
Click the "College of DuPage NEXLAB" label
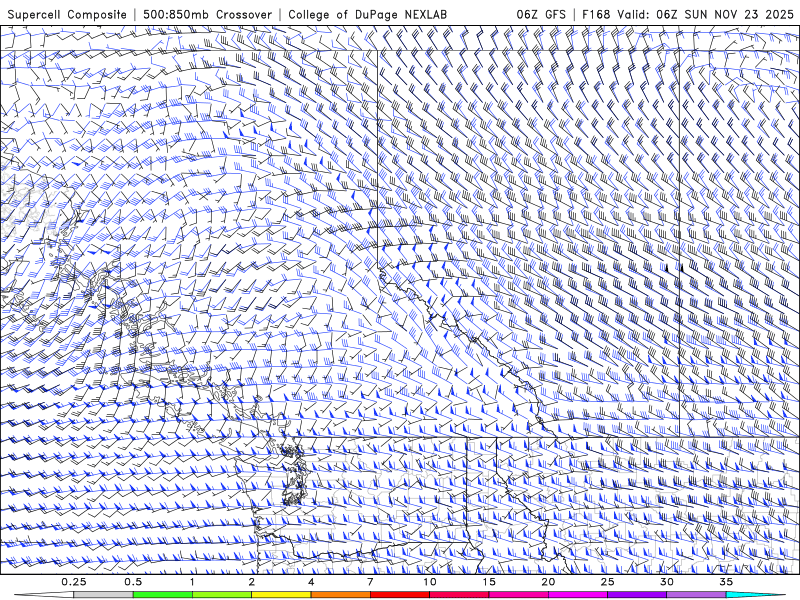pyautogui.click(x=367, y=14)
